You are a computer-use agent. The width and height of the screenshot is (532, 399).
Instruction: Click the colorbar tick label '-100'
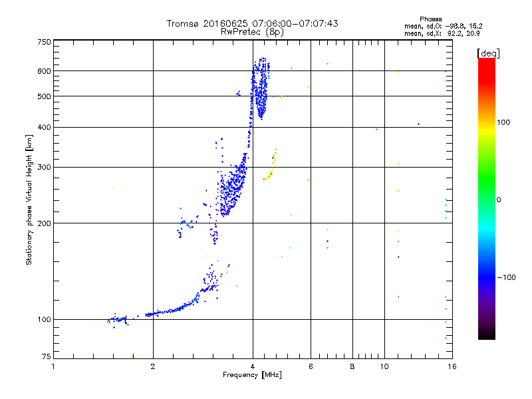(x=506, y=277)
